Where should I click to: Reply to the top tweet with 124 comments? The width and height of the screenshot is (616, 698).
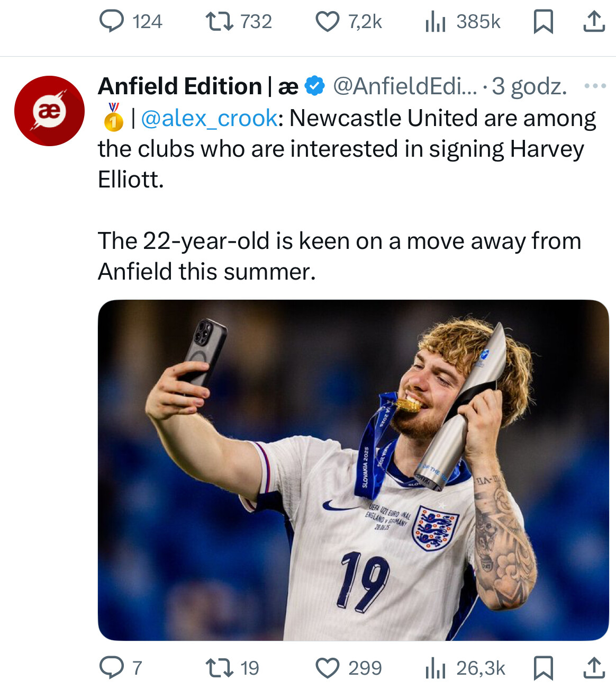[x=112, y=22]
